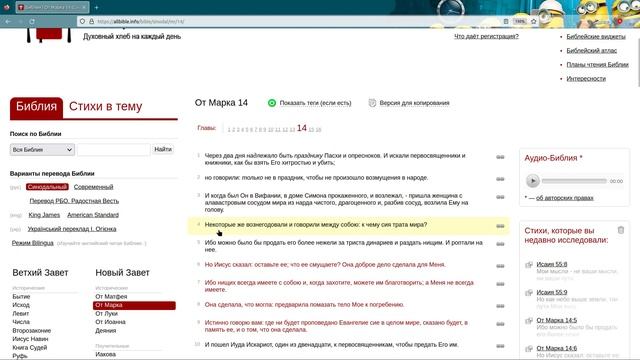Open a new browser tab with the plus button
Screen dimensions: 640x360
tap(96, 7)
